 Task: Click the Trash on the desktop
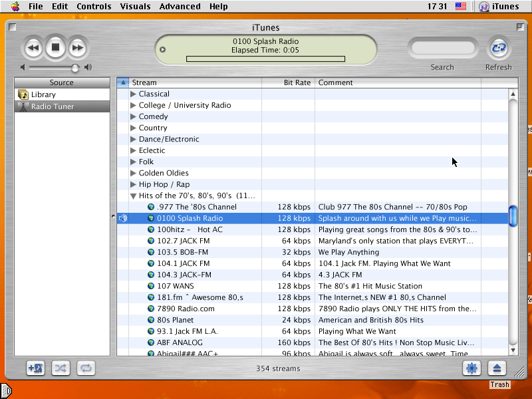[x=499, y=385]
